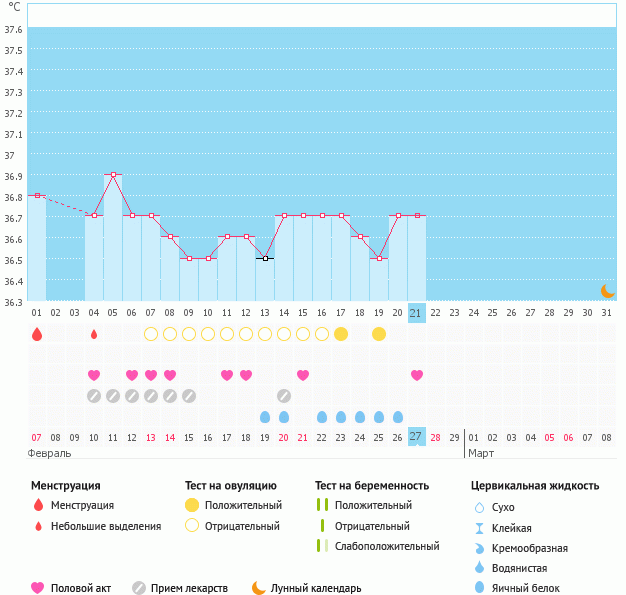Click the 'Прием лекарств' legend label

(x=189, y=588)
